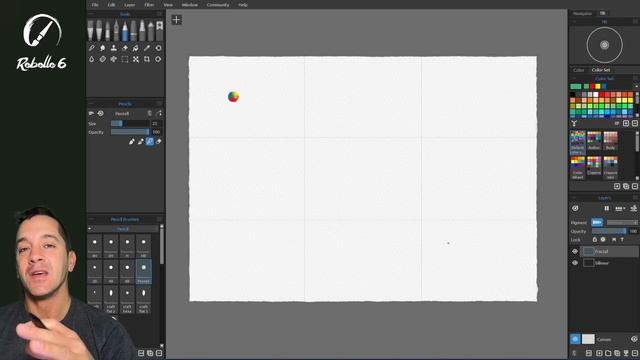
Task: Open the Layer menu
Action: point(129,5)
